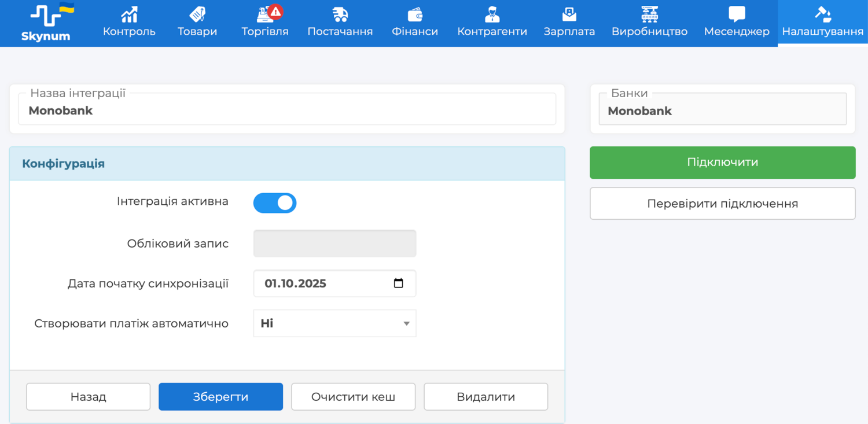Click the Фінанси wallet icon

click(415, 14)
